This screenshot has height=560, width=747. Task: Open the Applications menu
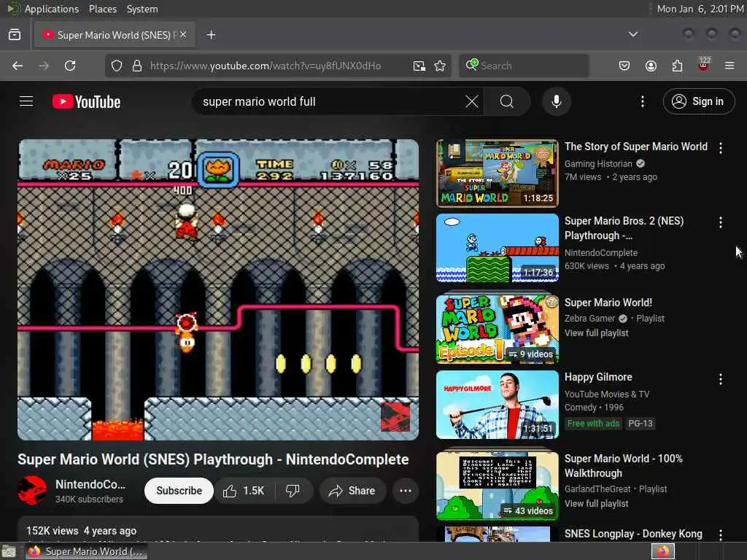pyautogui.click(x=52, y=9)
